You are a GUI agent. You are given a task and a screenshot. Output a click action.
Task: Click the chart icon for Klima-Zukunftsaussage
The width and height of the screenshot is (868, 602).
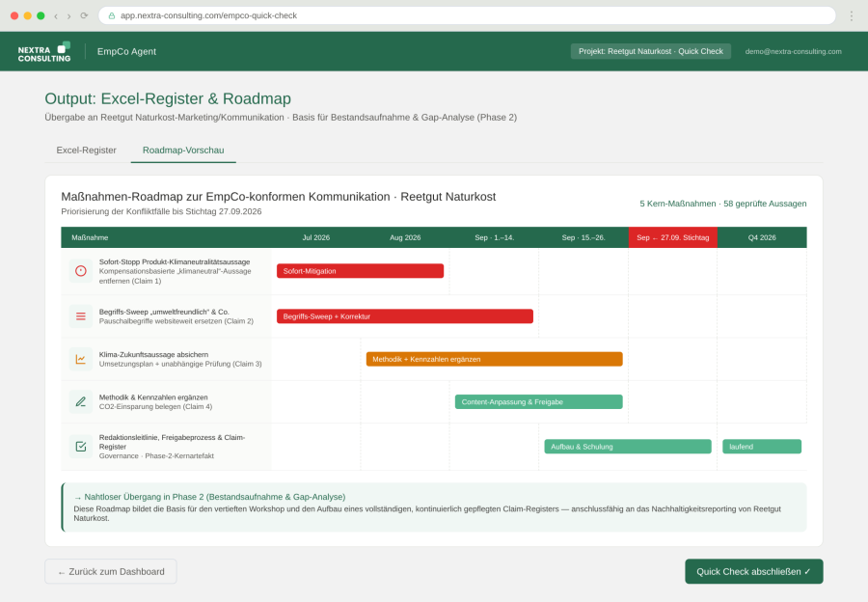pos(81,359)
